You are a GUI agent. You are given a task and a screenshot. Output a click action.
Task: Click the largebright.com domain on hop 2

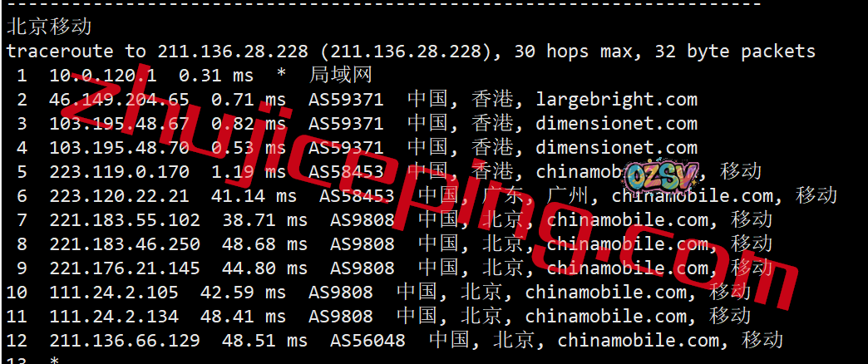point(616,100)
